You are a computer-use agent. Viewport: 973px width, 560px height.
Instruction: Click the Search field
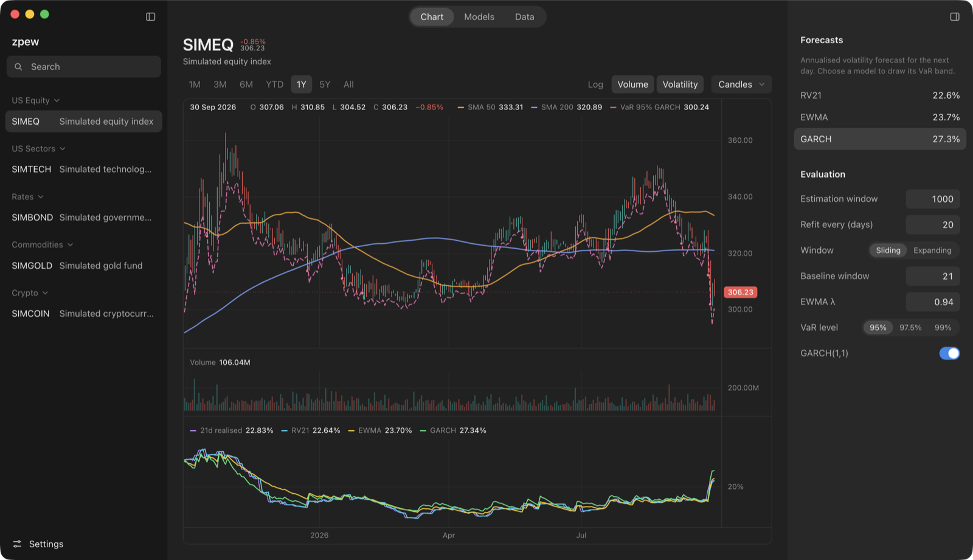pyautogui.click(x=84, y=67)
